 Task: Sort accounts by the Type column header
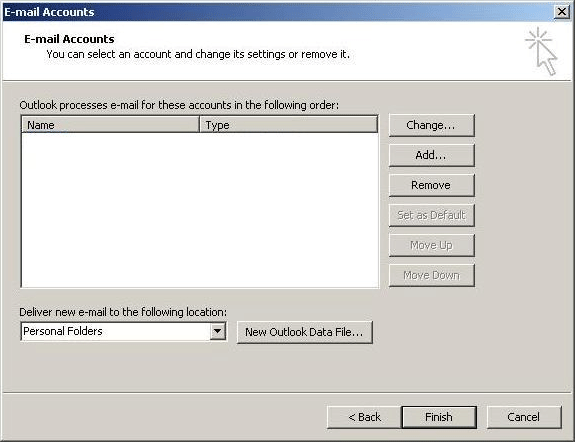pos(289,125)
